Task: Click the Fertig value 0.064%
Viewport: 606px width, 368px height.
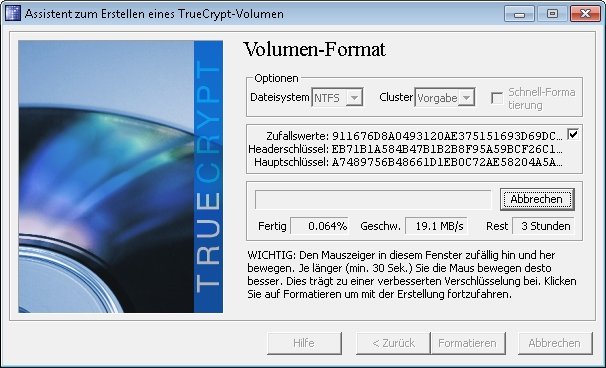Action: pos(320,226)
